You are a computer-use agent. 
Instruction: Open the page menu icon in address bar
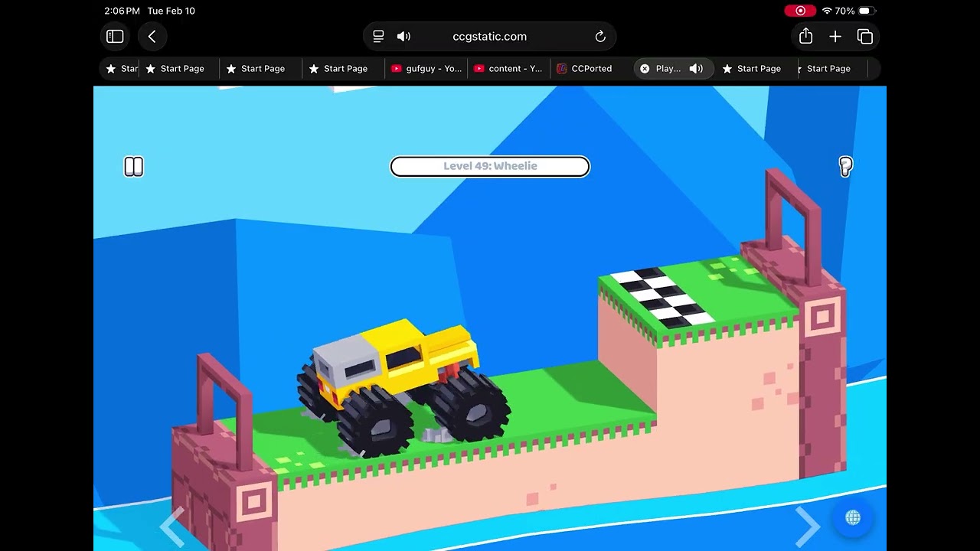pyautogui.click(x=378, y=36)
